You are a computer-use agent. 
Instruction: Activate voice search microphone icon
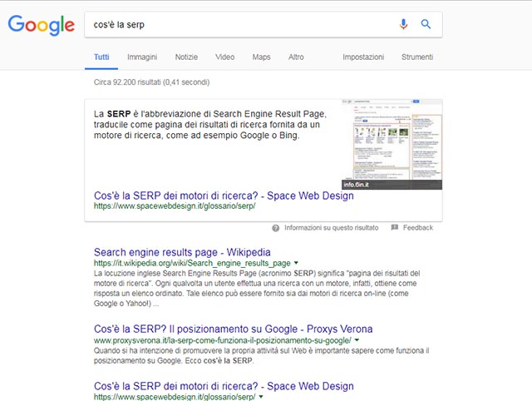403,24
